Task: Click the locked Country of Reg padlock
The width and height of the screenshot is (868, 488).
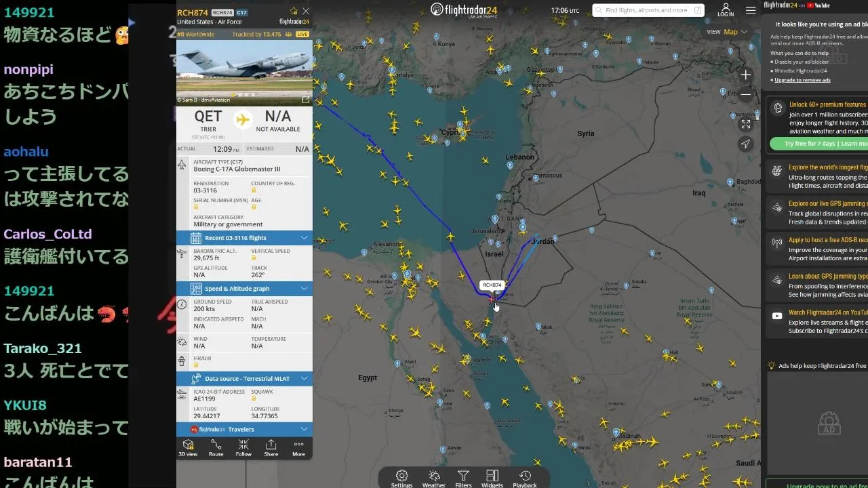Action: tap(254, 190)
